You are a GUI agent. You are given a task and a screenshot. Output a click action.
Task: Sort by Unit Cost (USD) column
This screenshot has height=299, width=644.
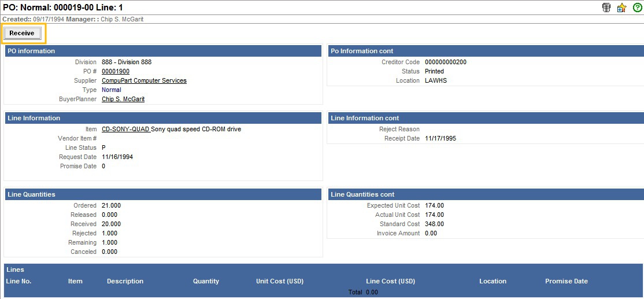pyautogui.click(x=280, y=281)
